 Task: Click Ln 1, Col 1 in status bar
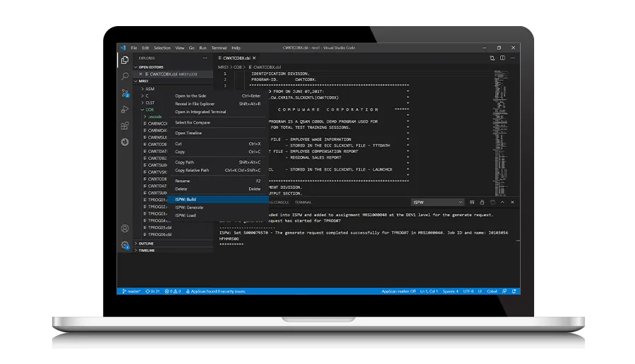click(429, 291)
